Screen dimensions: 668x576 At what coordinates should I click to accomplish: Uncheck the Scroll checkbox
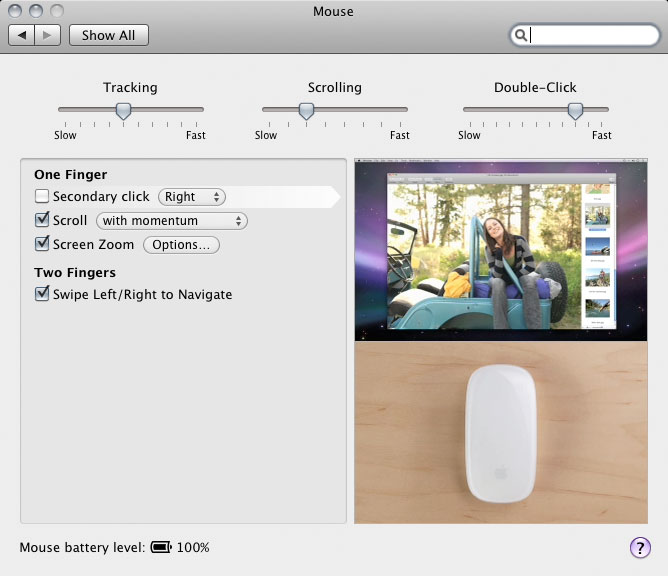42,220
